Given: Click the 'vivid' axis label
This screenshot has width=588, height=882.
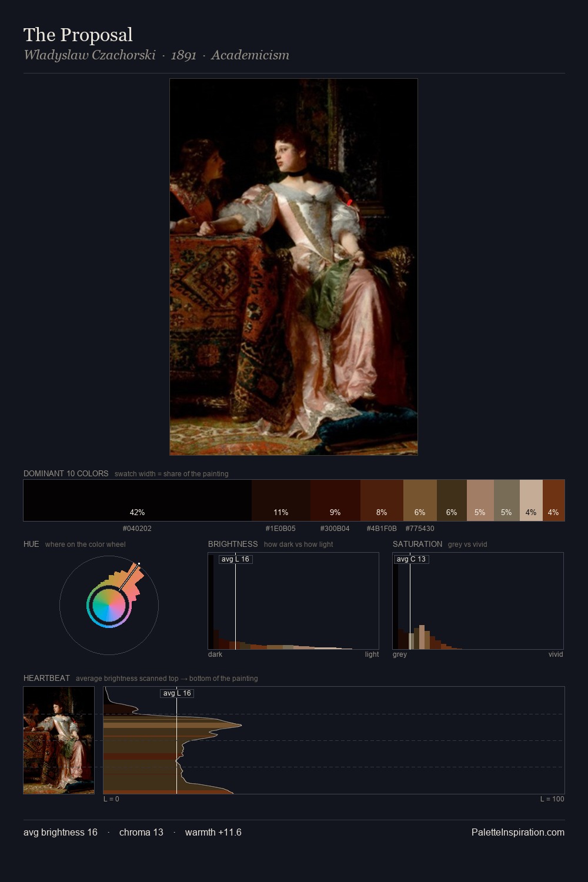Looking at the screenshot, I should tap(556, 654).
